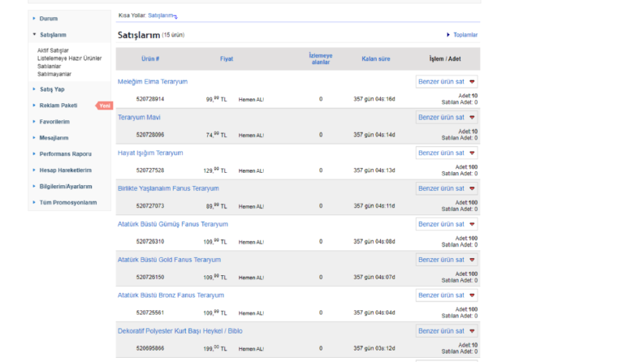Open Mesajlarım in the sidebar

(54, 138)
